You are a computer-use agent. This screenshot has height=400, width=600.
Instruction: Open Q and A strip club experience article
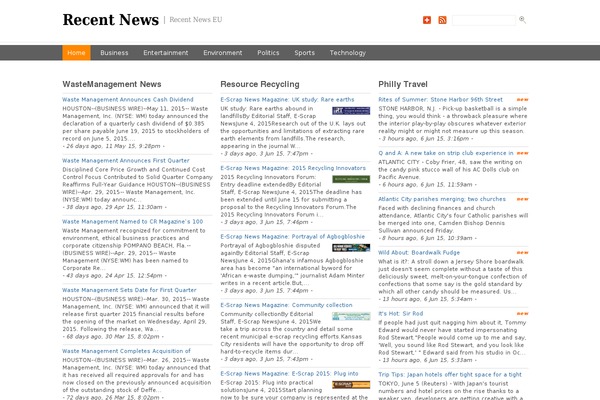(x=446, y=153)
